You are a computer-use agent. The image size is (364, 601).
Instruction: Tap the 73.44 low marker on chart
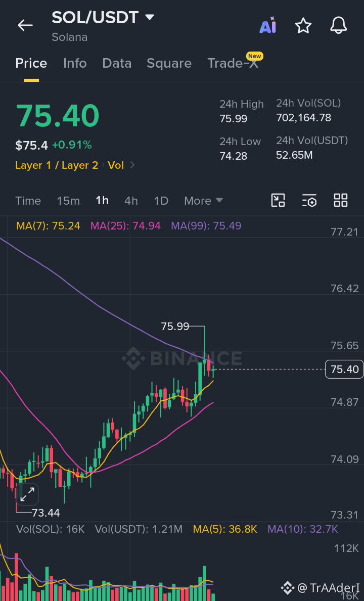[46, 513]
